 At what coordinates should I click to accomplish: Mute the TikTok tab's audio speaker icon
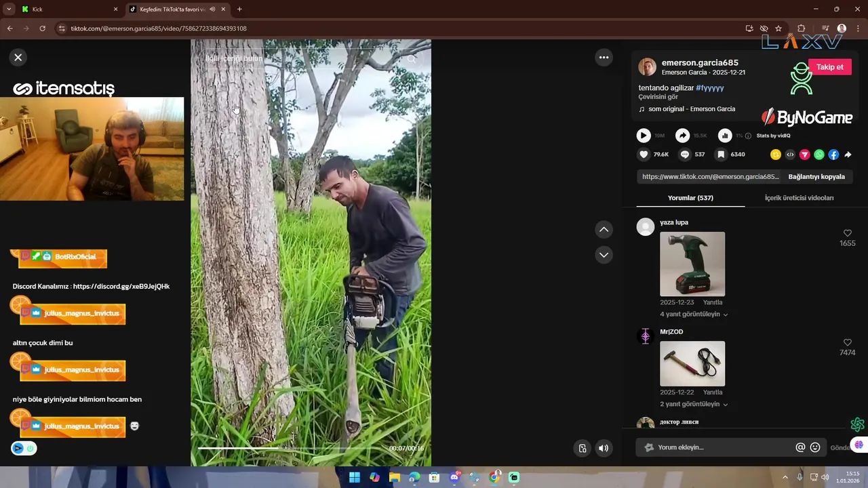pos(212,9)
